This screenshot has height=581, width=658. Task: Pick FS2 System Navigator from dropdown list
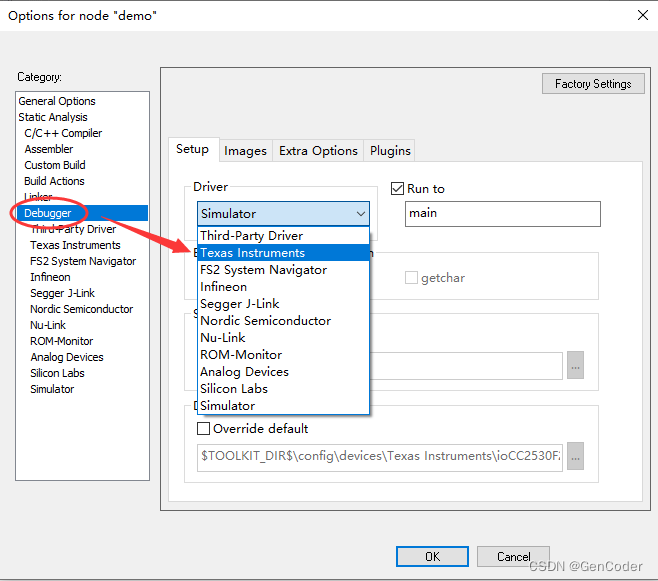click(x=283, y=270)
